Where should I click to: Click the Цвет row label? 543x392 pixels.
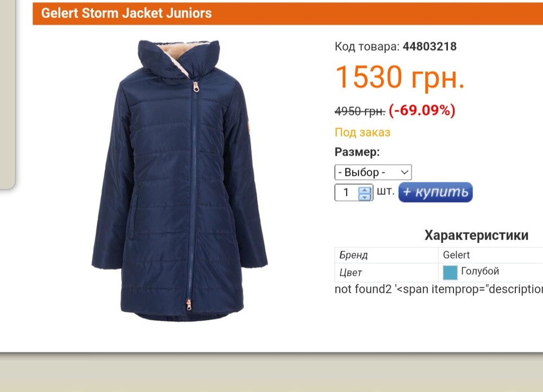(x=350, y=273)
